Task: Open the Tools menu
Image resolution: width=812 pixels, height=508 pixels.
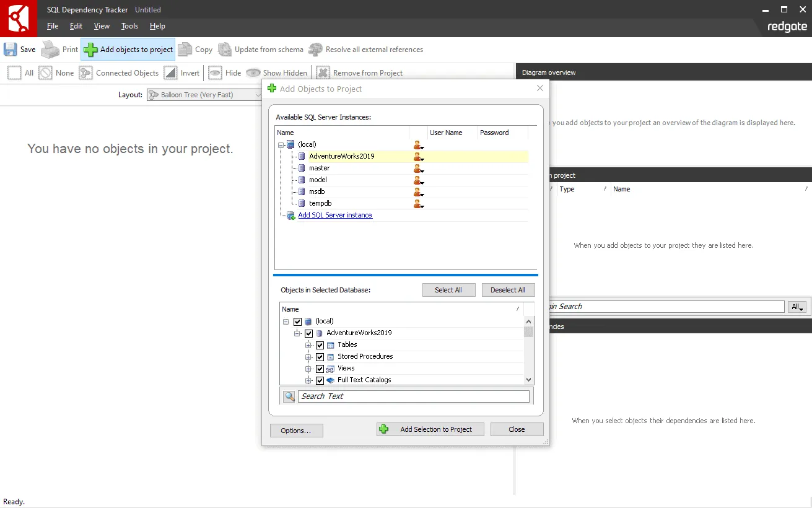Action: click(x=129, y=26)
